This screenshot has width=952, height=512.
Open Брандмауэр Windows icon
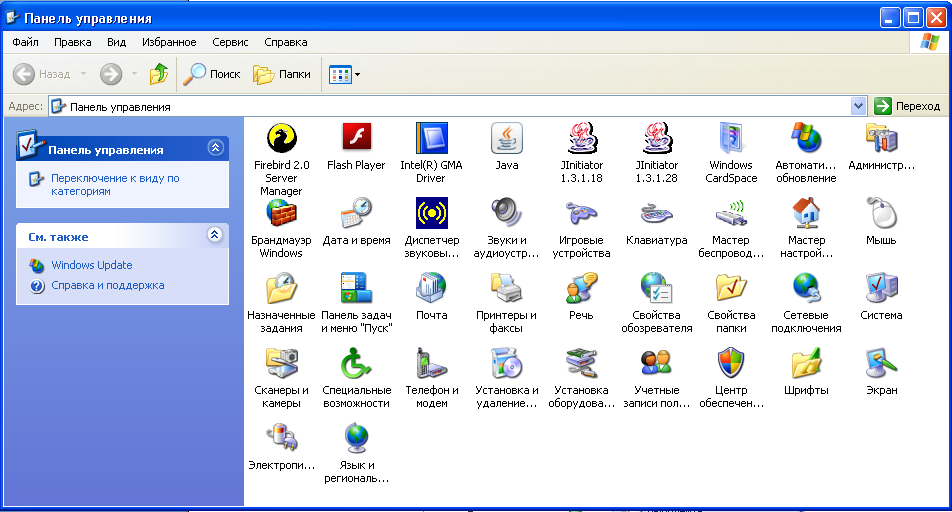(282, 214)
